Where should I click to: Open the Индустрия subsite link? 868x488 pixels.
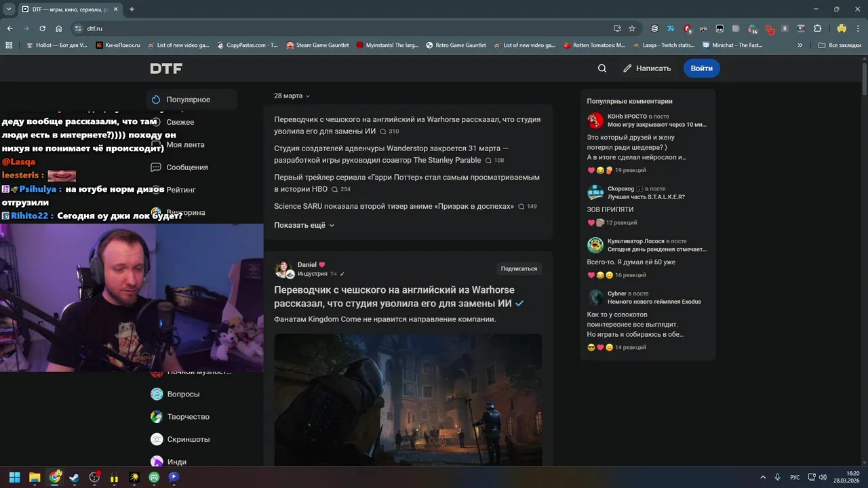pyautogui.click(x=312, y=274)
